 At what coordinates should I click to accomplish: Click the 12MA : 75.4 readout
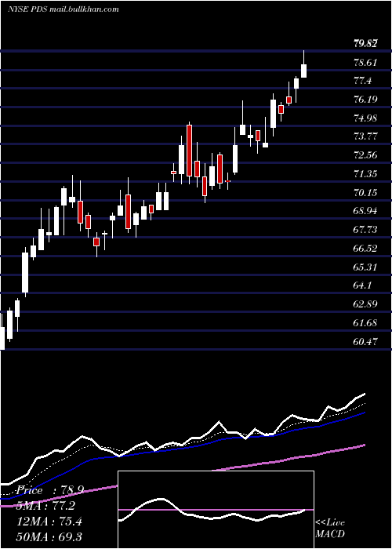click(x=49, y=522)
